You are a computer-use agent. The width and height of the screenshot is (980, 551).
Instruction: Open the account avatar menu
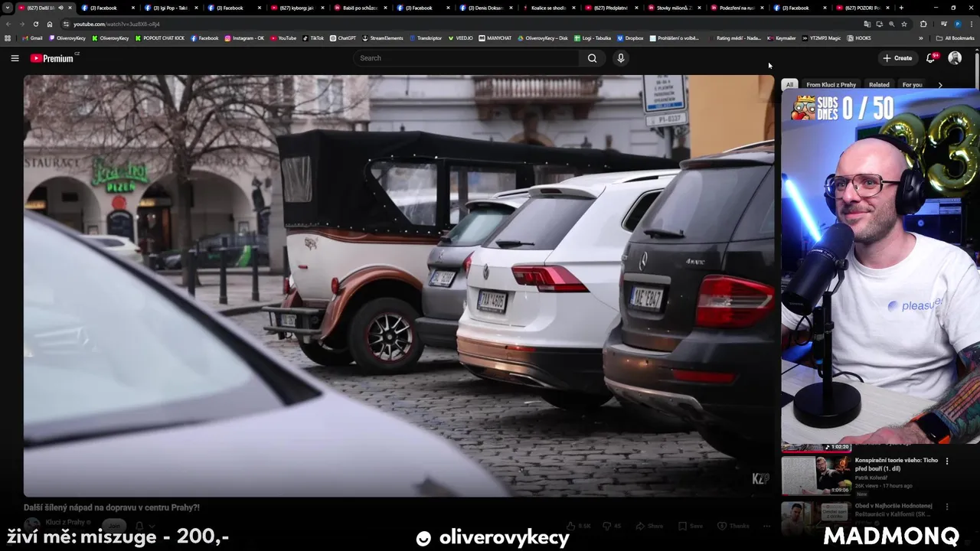click(955, 58)
